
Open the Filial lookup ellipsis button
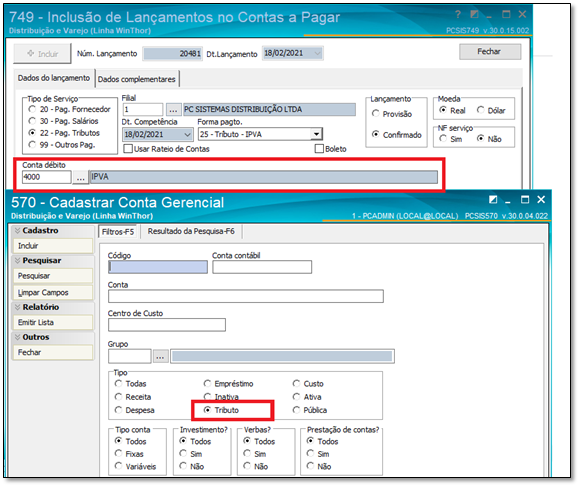pos(173,109)
